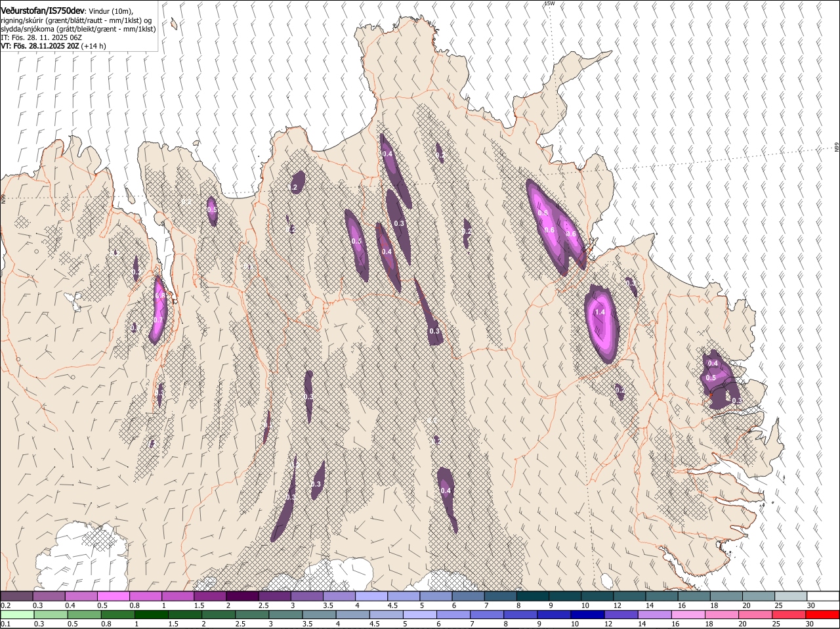Click the "15W" longitude label
Viewport: 840px width, 629px height.
tap(549, 4)
